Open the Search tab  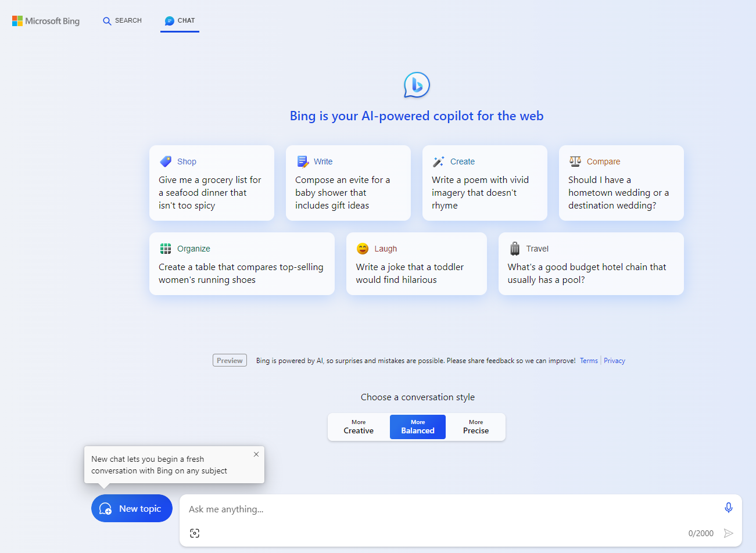122,20
